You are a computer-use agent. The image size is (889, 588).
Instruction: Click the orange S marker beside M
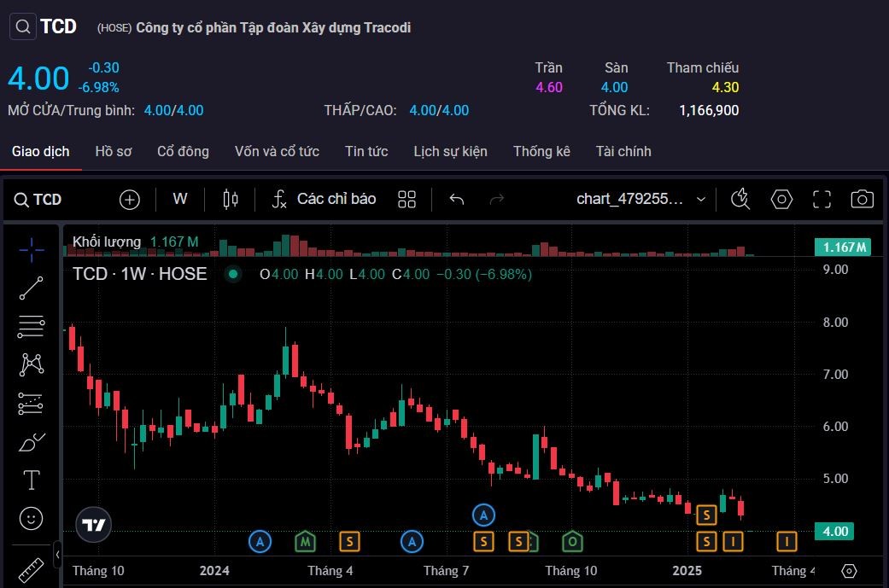click(350, 542)
